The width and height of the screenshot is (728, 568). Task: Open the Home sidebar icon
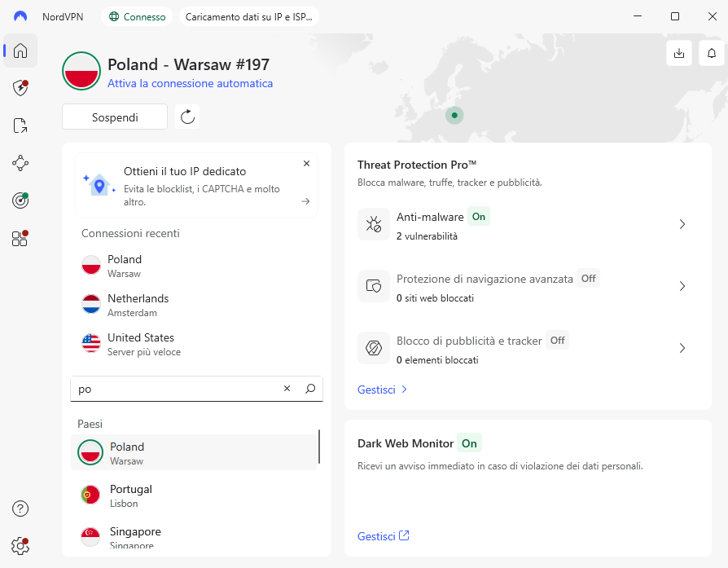(20, 51)
